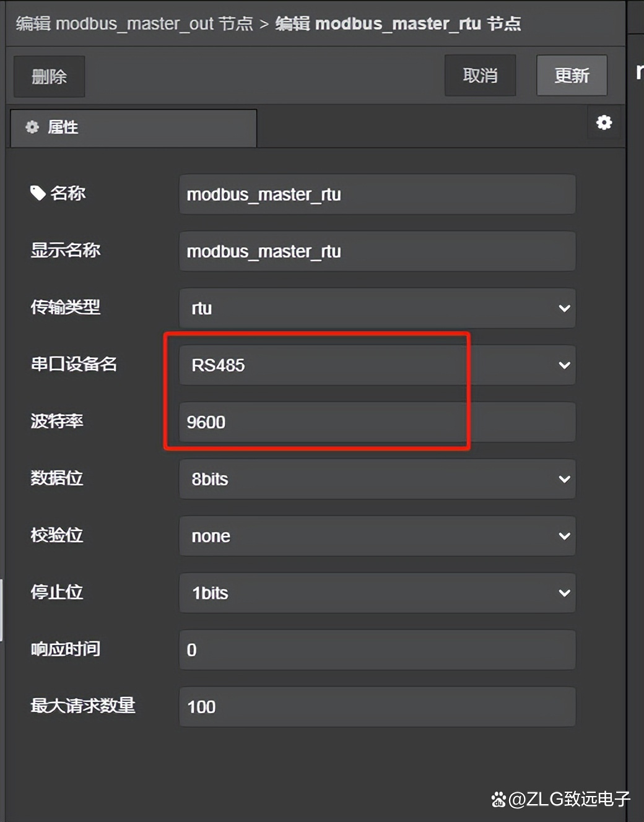Click the tag icon beside 名称
Screen dimensions: 644x822
click(x=38, y=193)
